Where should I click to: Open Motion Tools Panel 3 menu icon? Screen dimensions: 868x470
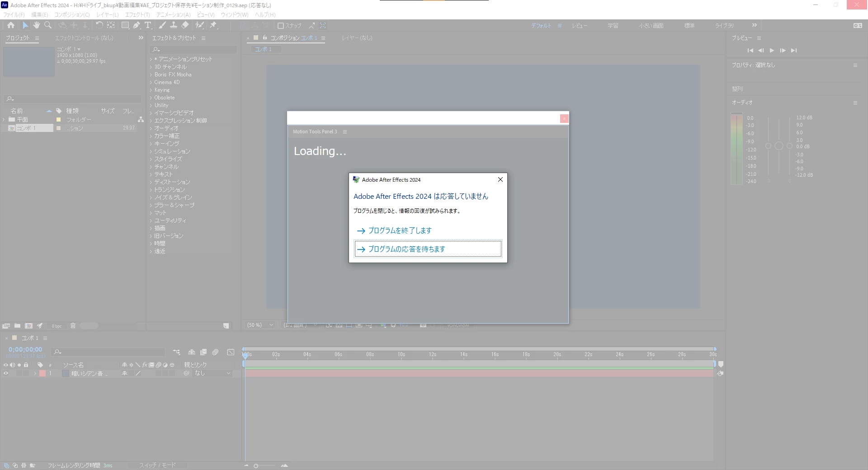pos(345,132)
